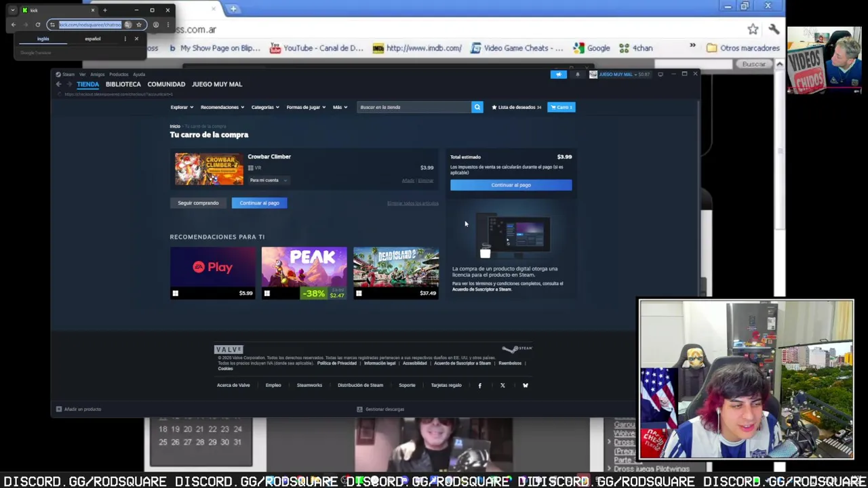This screenshot has height=488, width=868.
Task: Open the Otros marcadores folder
Action: 743,48
